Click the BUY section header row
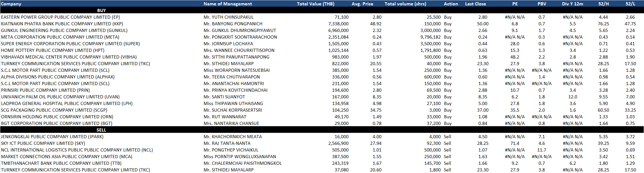The height and width of the screenshot is (173, 644). tap(101, 10)
